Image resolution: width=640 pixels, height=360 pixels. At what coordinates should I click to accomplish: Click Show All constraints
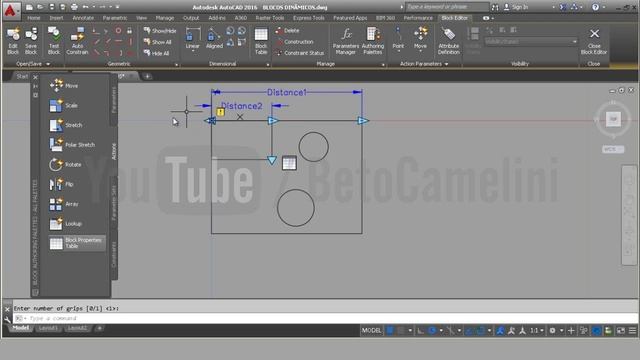(158, 42)
